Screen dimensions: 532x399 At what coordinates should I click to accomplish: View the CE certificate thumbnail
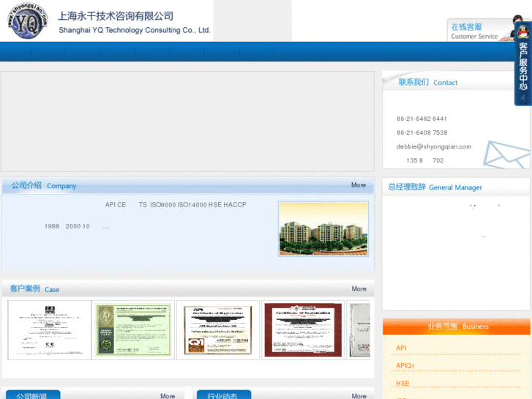pyautogui.click(x=50, y=329)
